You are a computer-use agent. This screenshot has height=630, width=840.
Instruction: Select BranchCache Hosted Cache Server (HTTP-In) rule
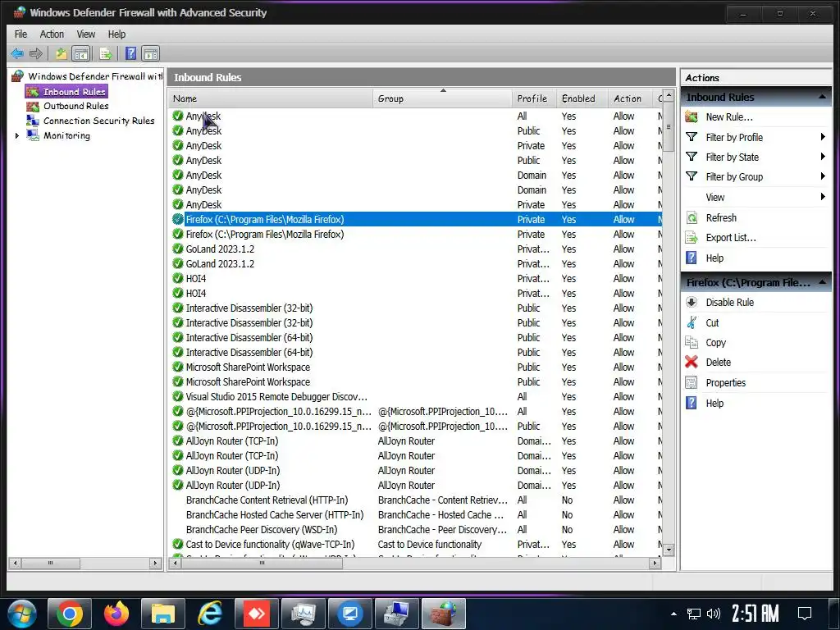tap(415, 515)
